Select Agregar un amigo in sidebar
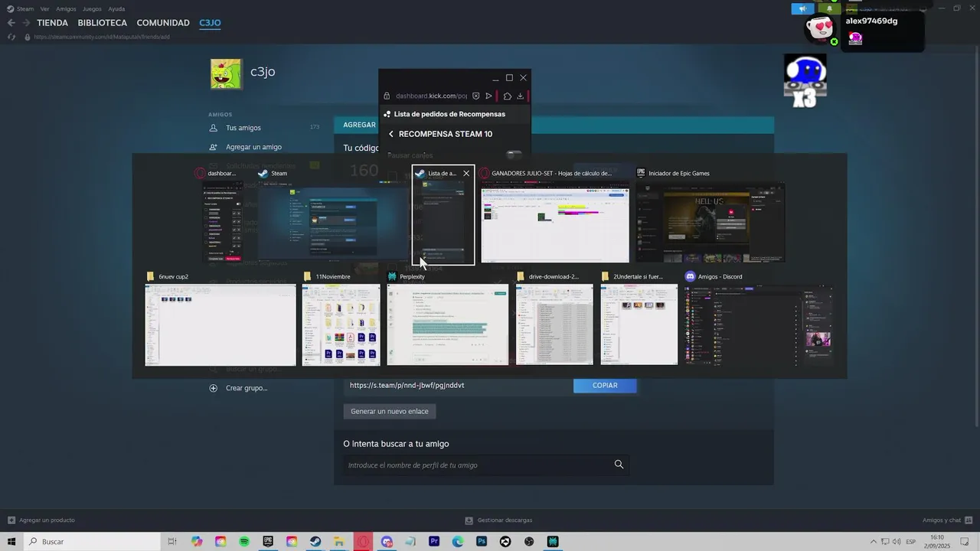This screenshot has width=980, height=551. click(x=253, y=147)
